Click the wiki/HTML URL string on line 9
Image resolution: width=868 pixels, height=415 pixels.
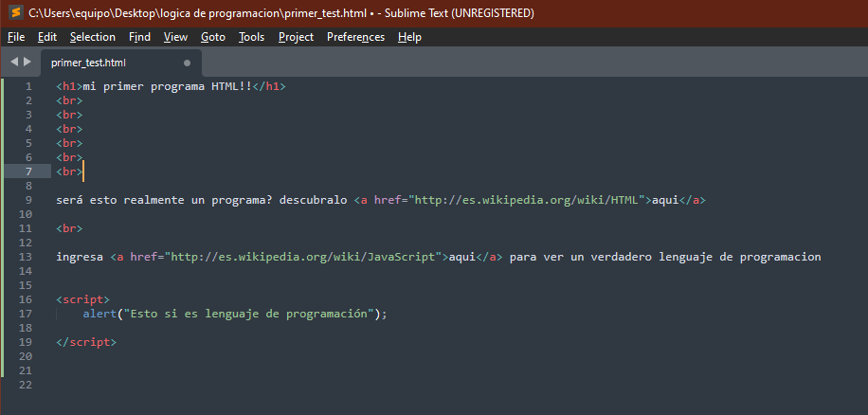[527, 200]
